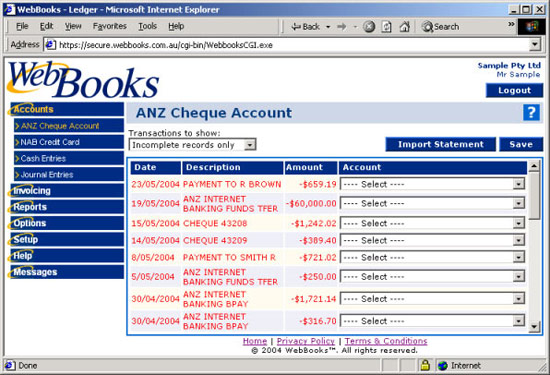
Task: Open Cash Entries in sidebar
Action: (69, 158)
